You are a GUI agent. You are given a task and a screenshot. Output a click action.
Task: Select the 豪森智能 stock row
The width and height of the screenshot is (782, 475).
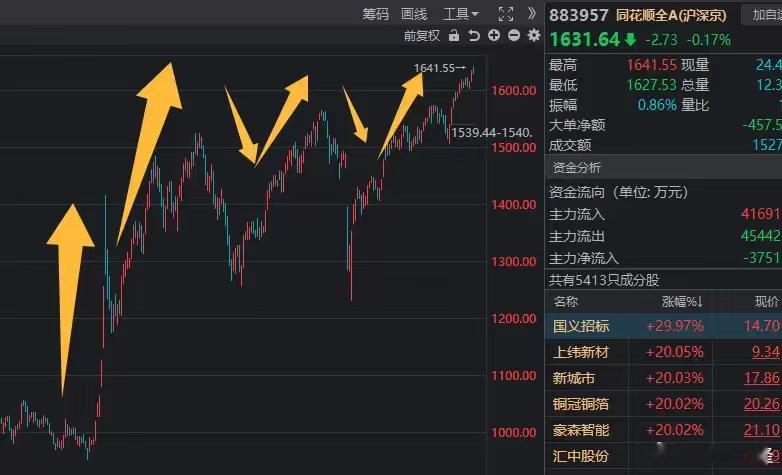(663, 430)
